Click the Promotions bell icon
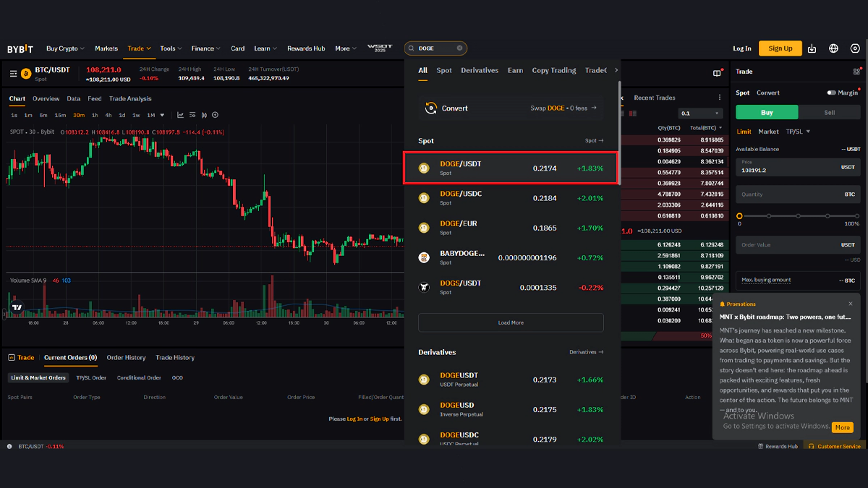The height and width of the screenshot is (488, 868). pyautogui.click(x=722, y=304)
